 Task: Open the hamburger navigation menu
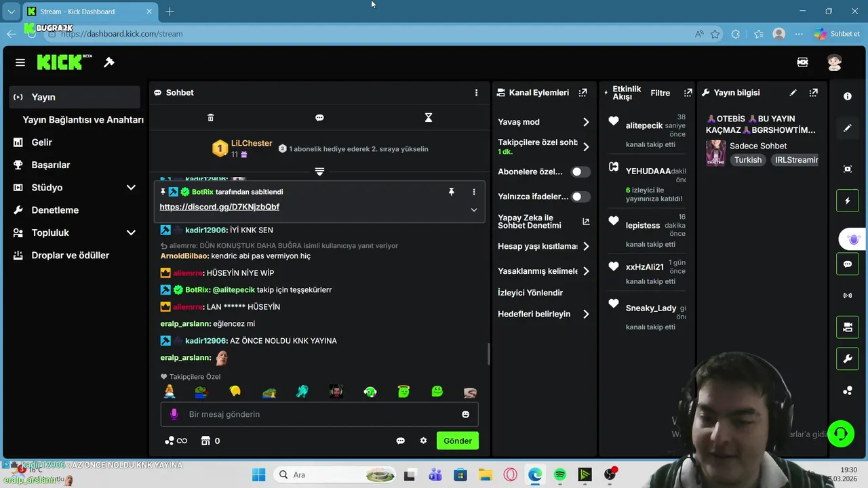click(20, 62)
